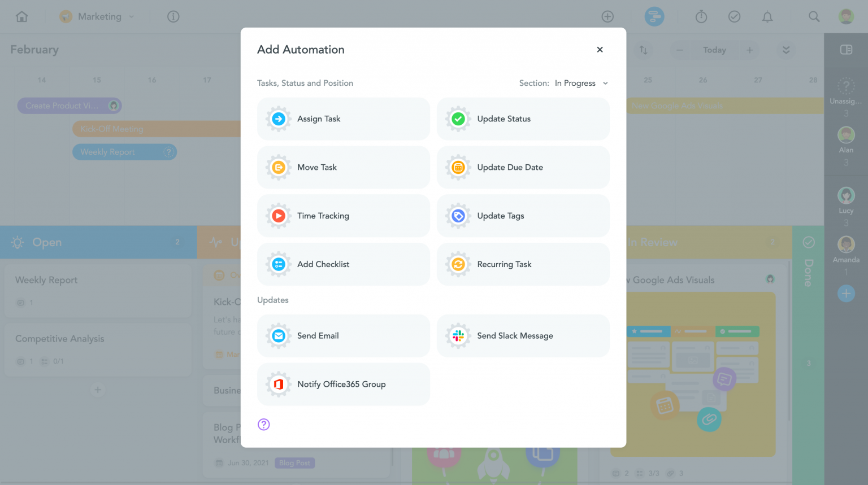Show project info icon

173,16
